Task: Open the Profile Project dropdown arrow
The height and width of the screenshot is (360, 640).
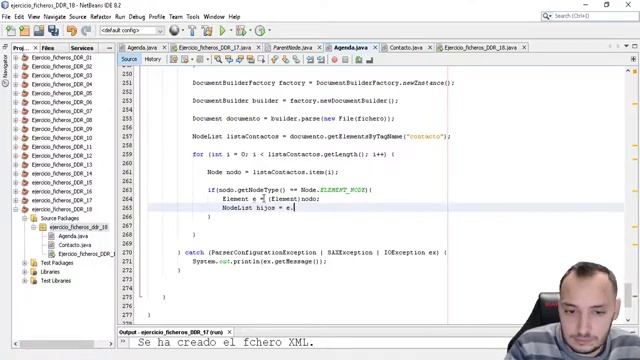Action: tap(269, 31)
